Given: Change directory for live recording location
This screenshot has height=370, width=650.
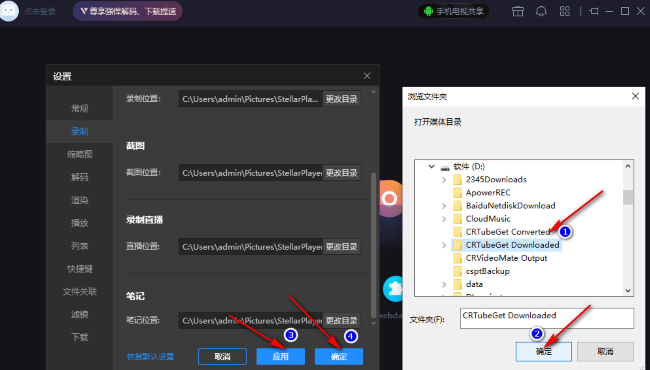Looking at the screenshot, I should (342, 247).
